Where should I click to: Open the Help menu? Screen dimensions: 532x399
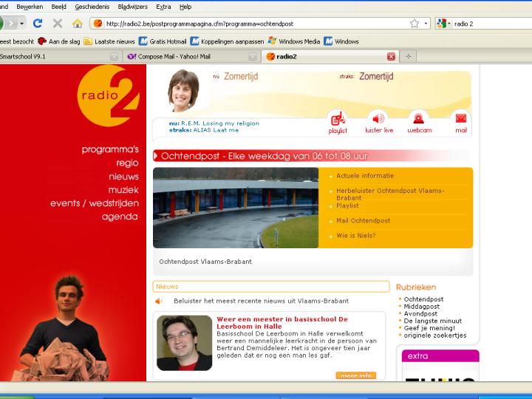click(185, 7)
